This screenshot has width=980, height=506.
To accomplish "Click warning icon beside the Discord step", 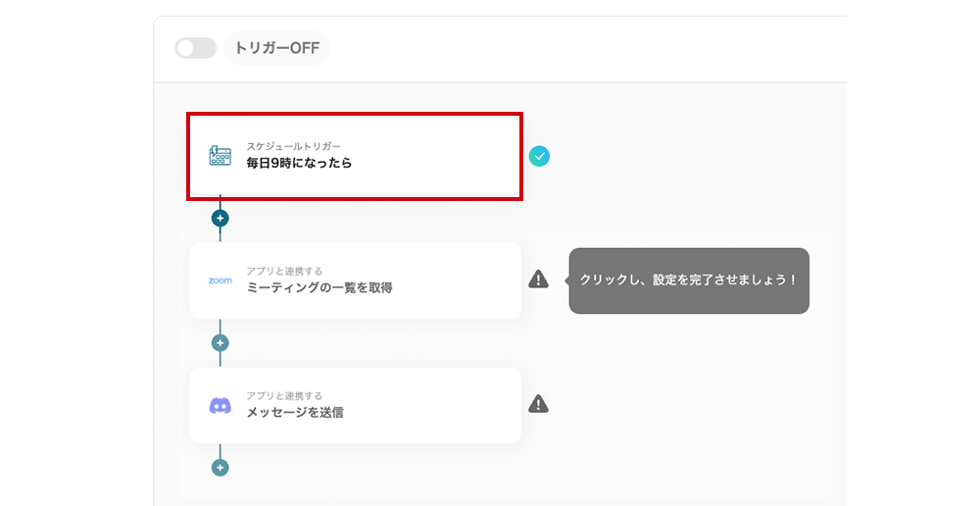I will 538,404.
